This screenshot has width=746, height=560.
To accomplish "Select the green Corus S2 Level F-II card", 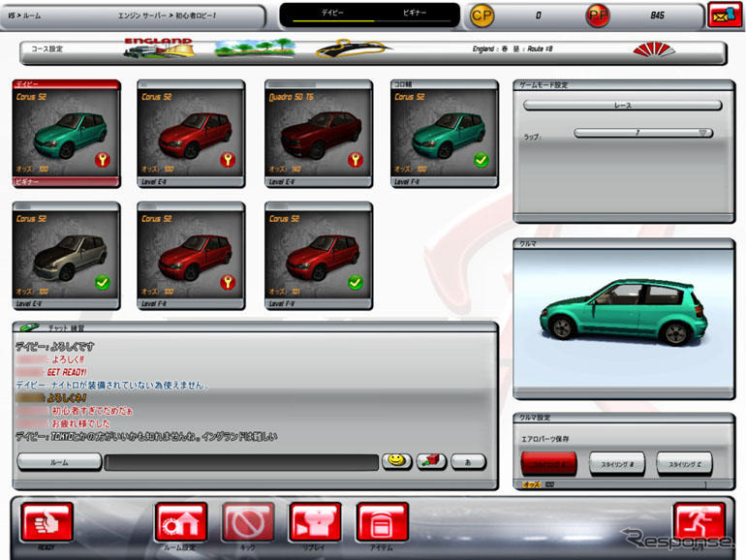I will (445, 134).
